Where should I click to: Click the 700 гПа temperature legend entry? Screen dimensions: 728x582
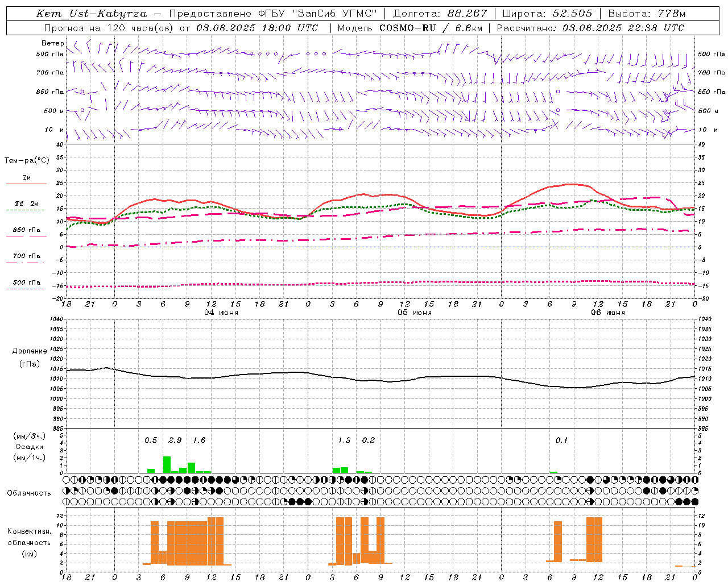tap(27, 256)
